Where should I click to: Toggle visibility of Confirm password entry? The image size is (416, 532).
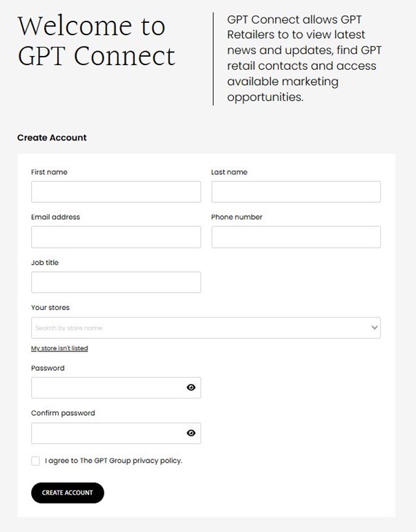pyautogui.click(x=191, y=433)
